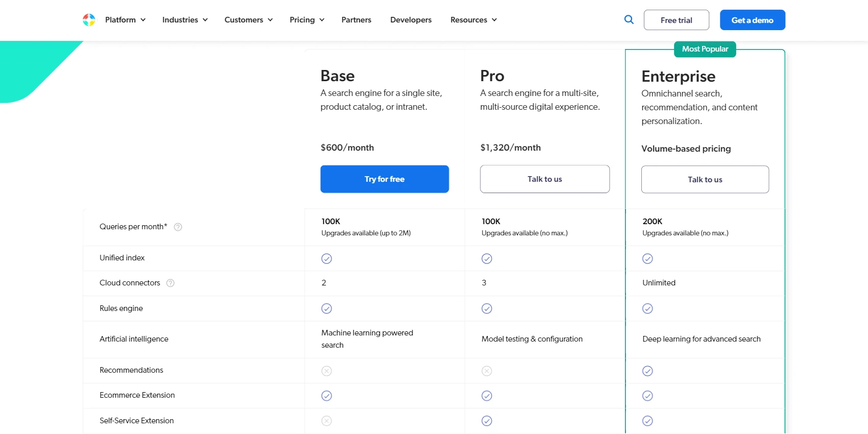Select the Base plan heading
The image size is (868, 434).
337,76
